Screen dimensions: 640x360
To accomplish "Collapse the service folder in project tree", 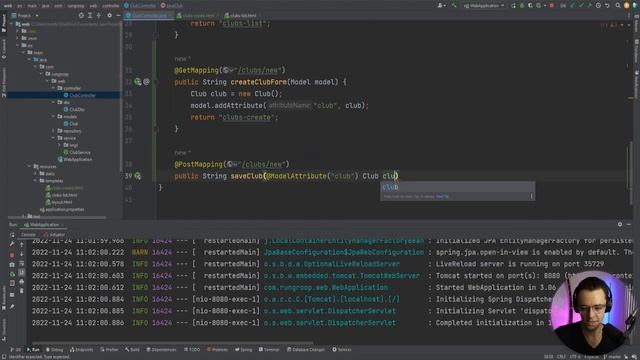I will coord(53,138).
